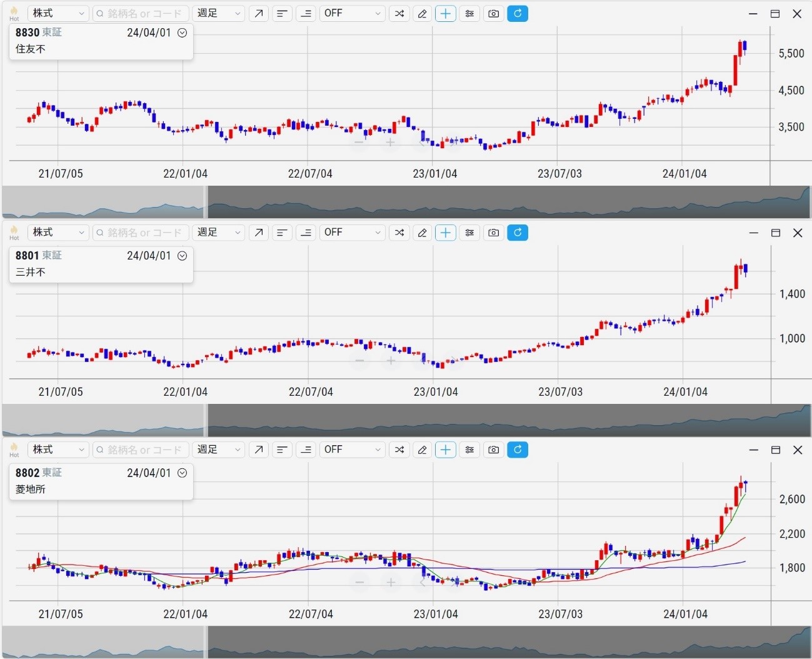Open chart settings sliders icon in 8802 panel

469,450
